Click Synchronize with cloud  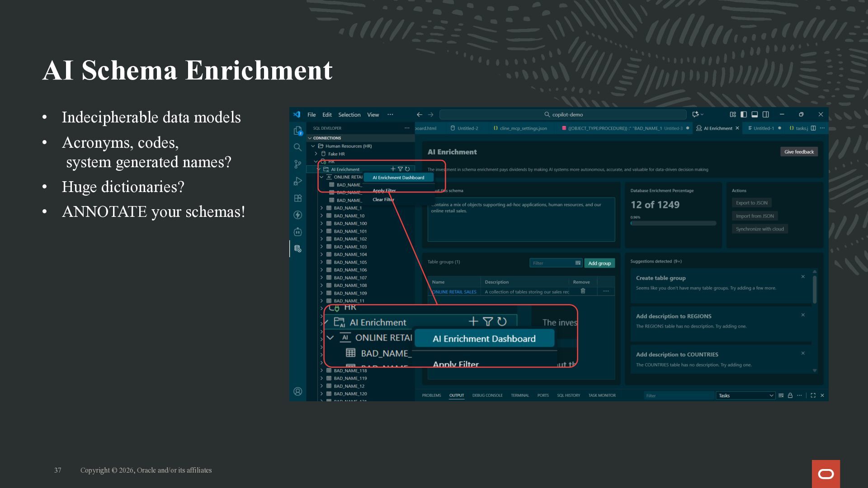[x=759, y=229]
